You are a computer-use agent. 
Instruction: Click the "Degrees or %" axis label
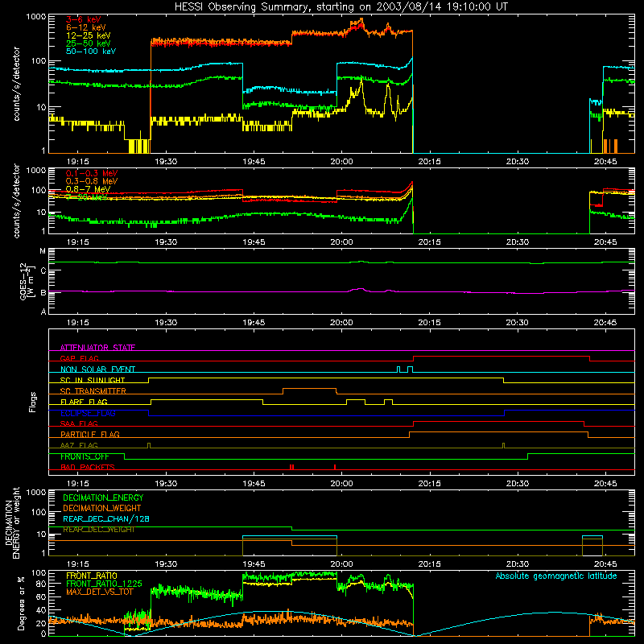pyautogui.click(x=21, y=603)
